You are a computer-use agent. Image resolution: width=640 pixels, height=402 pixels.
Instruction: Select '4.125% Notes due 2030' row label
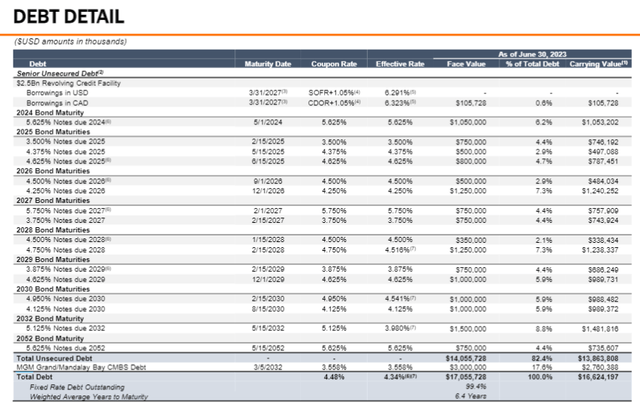pyautogui.click(x=65, y=309)
